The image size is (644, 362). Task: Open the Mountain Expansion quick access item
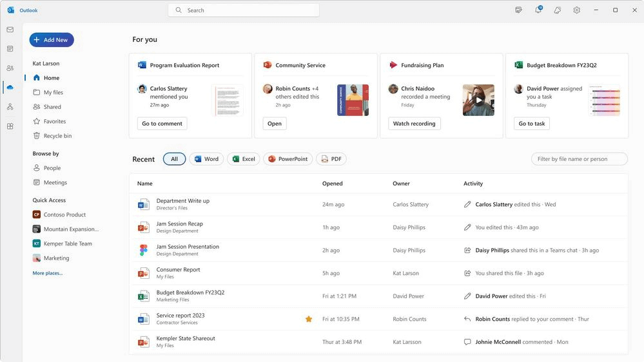pyautogui.click(x=66, y=229)
